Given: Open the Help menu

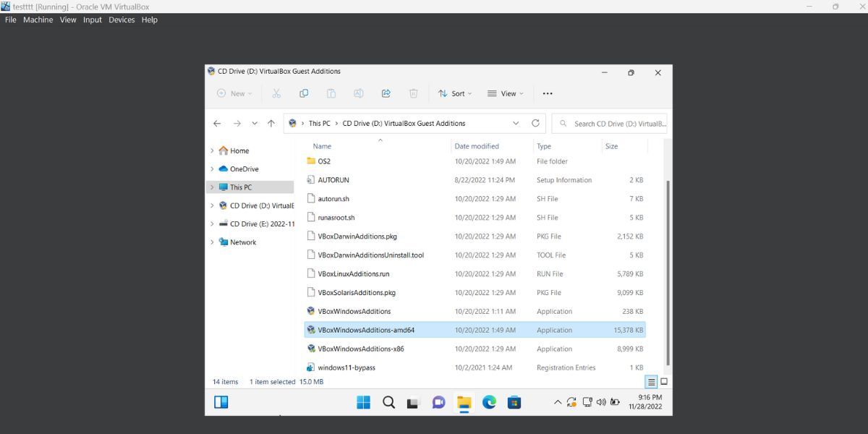Looking at the screenshot, I should [150, 20].
